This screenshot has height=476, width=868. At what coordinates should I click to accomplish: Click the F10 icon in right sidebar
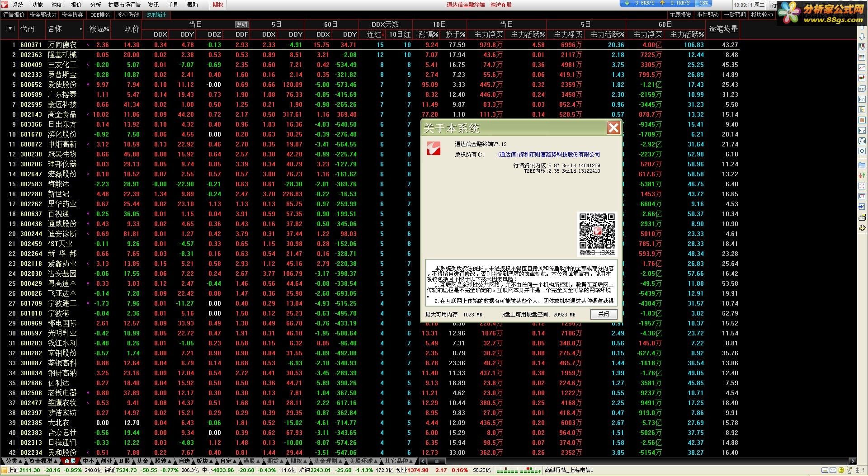pos(862,99)
